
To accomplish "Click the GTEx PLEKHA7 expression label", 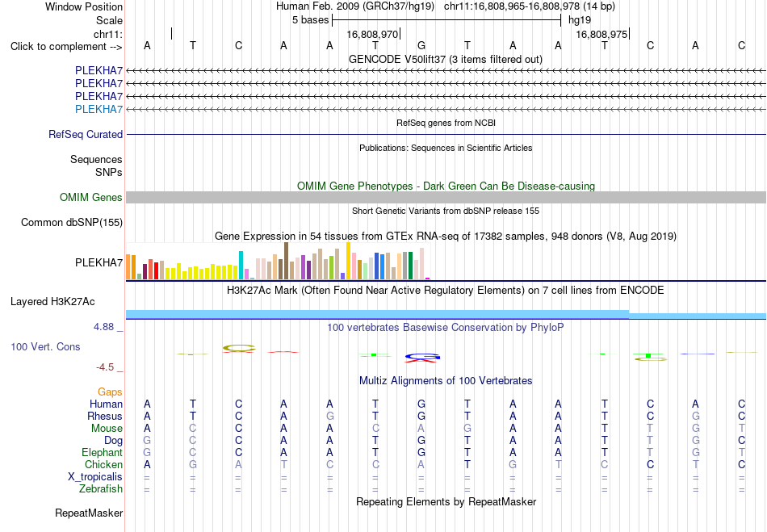I will [98, 263].
